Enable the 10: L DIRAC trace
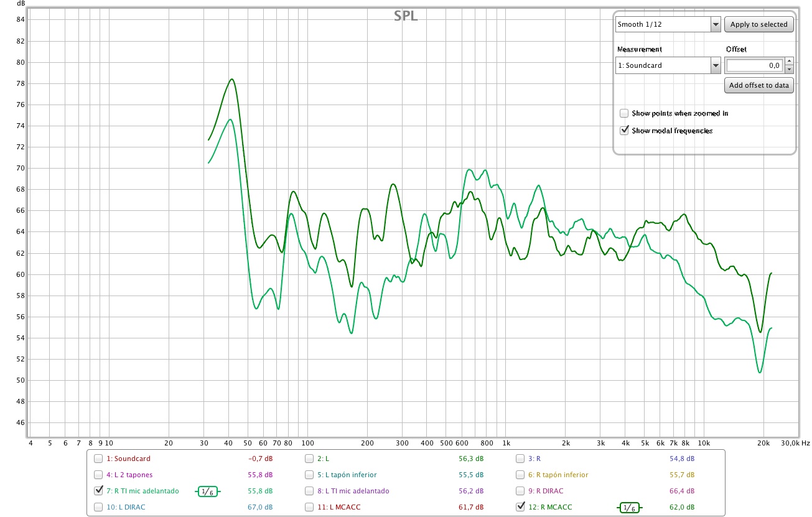This screenshot has width=812, height=517. pyautogui.click(x=98, y=507)
